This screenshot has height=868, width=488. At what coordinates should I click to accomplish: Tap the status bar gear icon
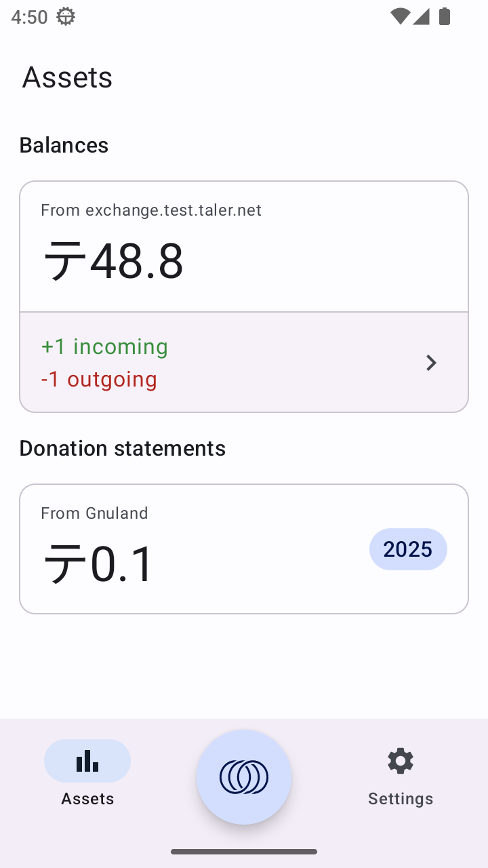pos(66,16)
